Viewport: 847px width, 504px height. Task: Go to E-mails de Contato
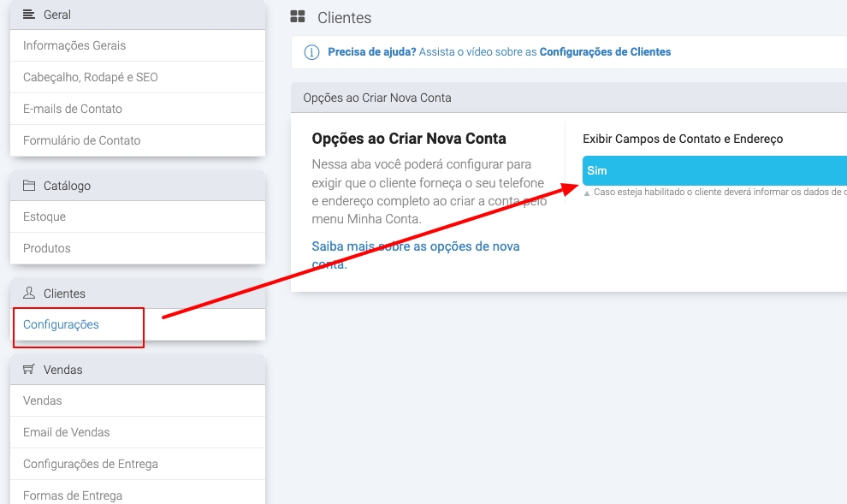[73, 109]
